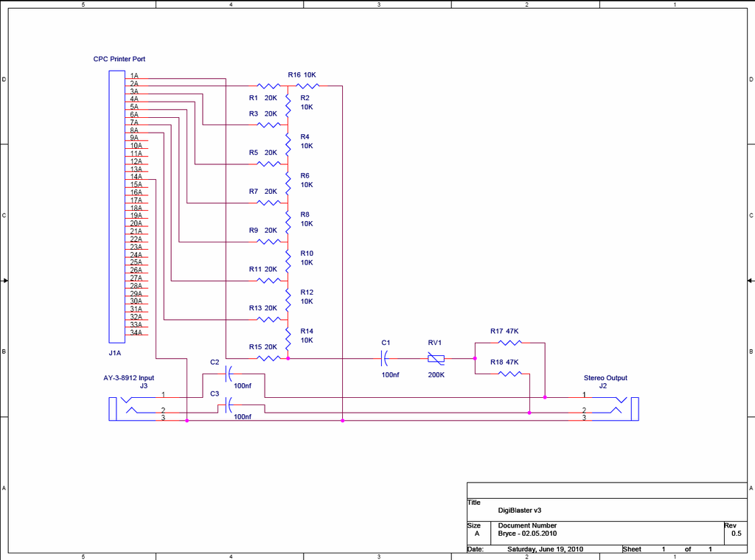This screenshot has width=755, height=560.
Task: Select the RV1 variable resistor symbol
Action: click(x=436, y=358)
